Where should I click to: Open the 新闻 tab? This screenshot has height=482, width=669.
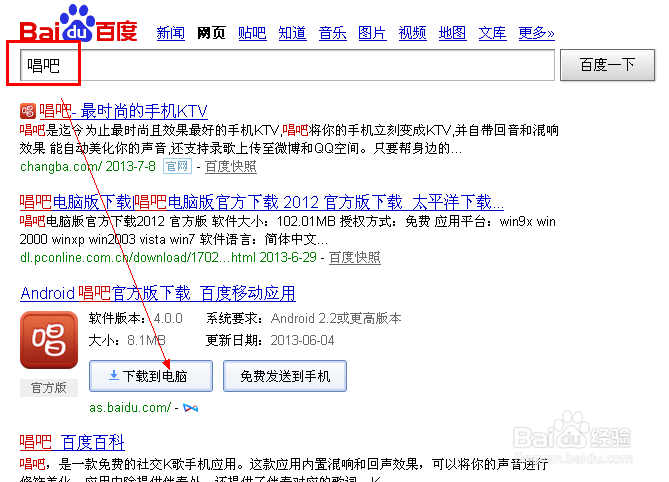[x=171, y=33]
